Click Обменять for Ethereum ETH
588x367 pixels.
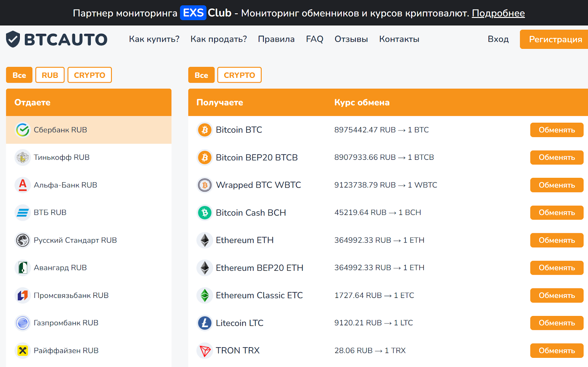pyautogui.click(x=557, y=240)
